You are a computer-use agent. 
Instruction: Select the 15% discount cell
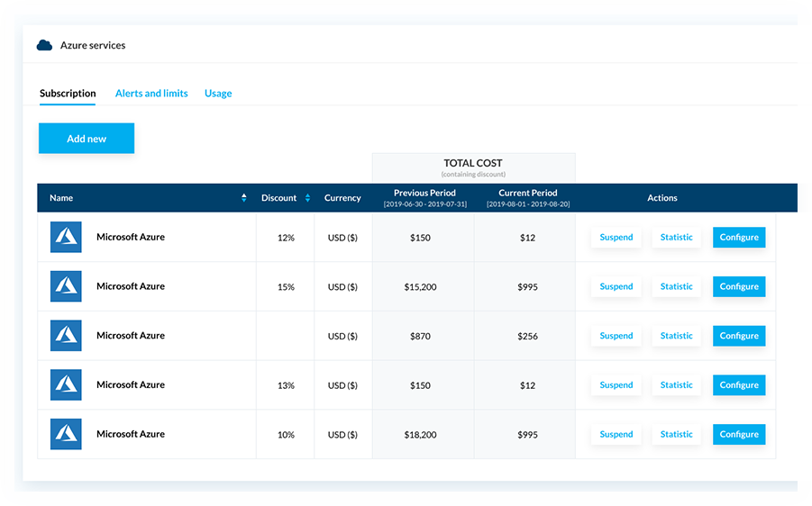click(286, 286)
